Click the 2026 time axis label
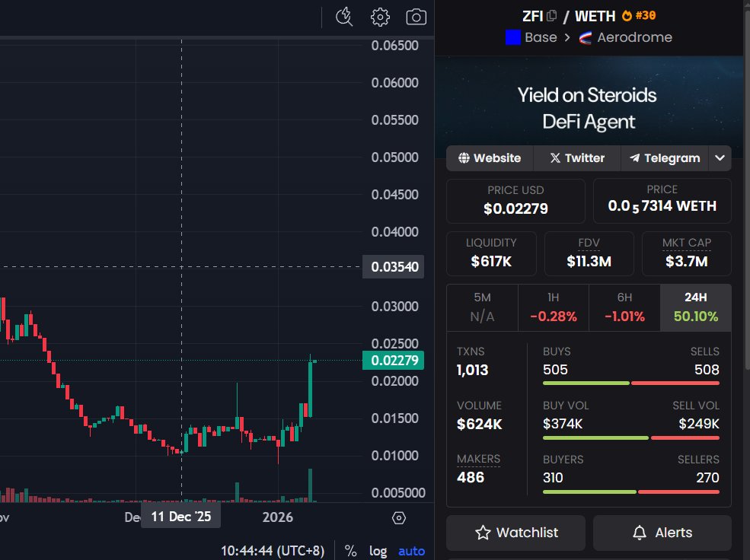Image resolution: width=750 pixels, height=560 pixels. 277,517
